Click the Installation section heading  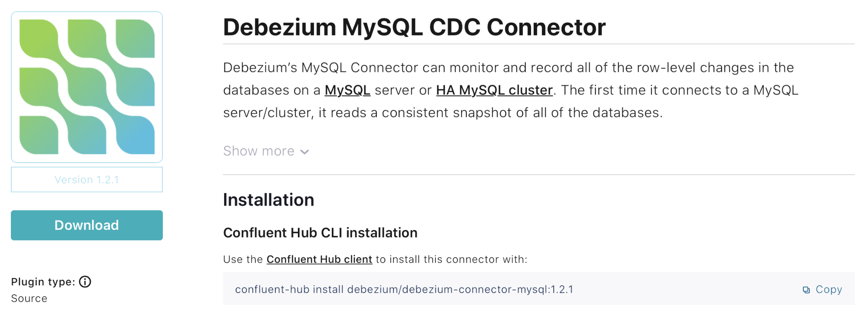tap(268, 200)
